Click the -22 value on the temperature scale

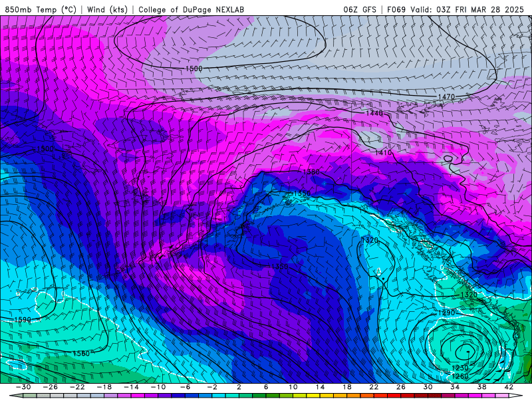(77, 387)
